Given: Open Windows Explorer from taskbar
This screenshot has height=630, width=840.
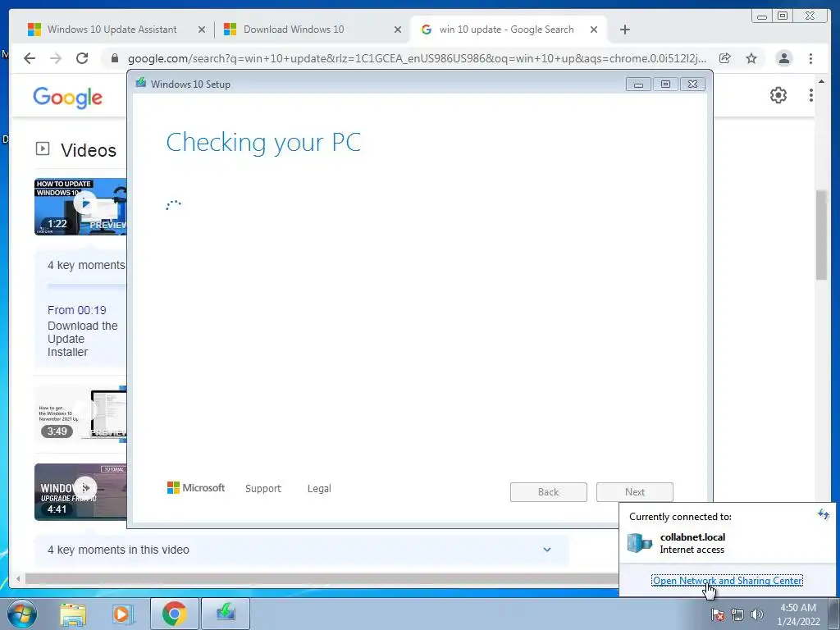Looking at the screenshot, I should point(73,614).
